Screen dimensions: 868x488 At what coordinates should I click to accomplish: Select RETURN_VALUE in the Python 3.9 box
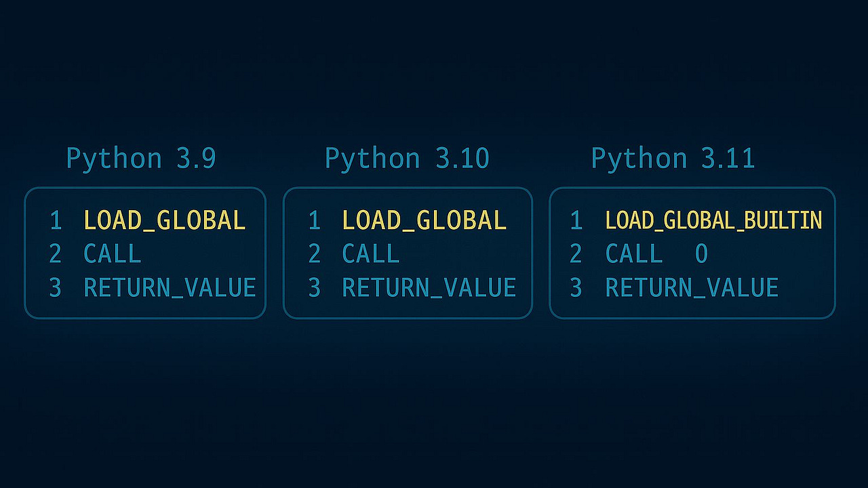point(170,288)
